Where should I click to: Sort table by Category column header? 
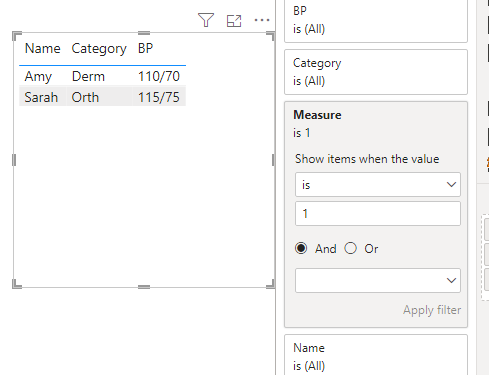pyautogui.click(x=99, y=49)
